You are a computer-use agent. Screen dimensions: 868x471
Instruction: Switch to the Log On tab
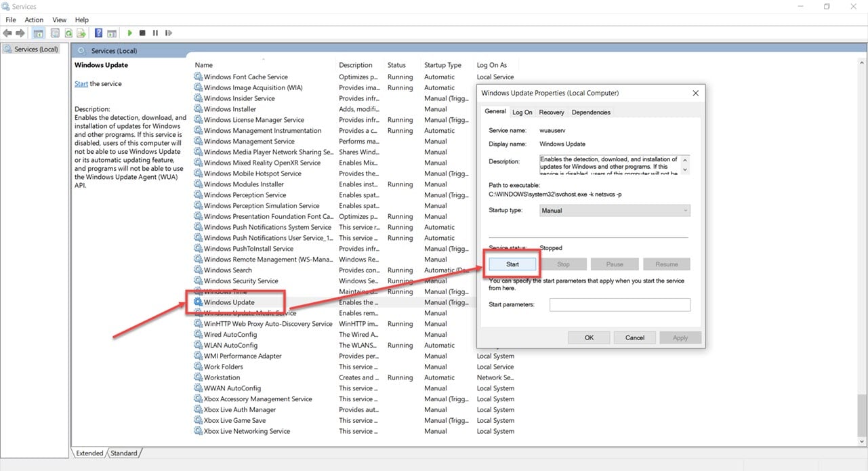(x=522, y=112)
